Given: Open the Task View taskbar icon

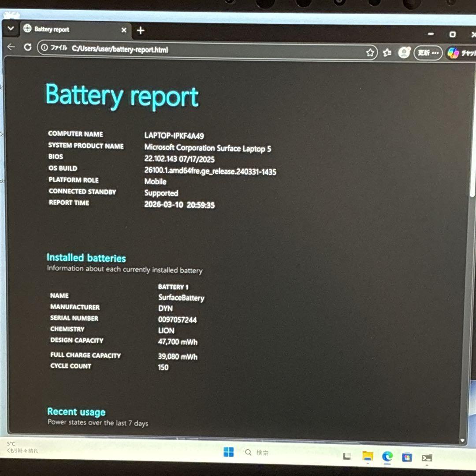Looking at the screenshot, I should 346,456.
